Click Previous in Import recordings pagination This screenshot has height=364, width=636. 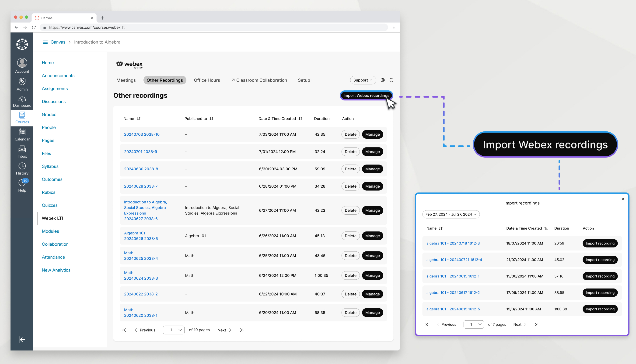tap(446, 324)
